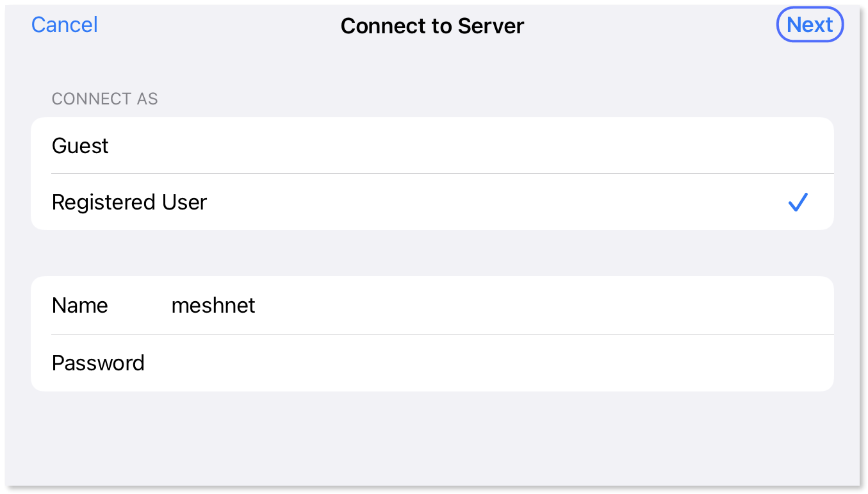The width and height of the screenshot is (868, 494).
Task: Tap Cancel to dismiss the dialog
Action: [64, 24]
